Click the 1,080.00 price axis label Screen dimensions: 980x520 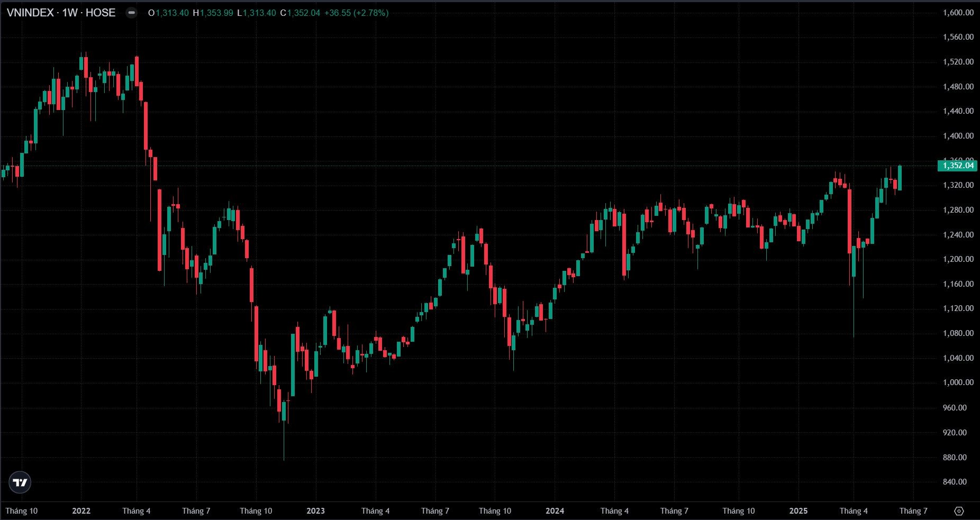pyautogui.click(x=958, y=333)
